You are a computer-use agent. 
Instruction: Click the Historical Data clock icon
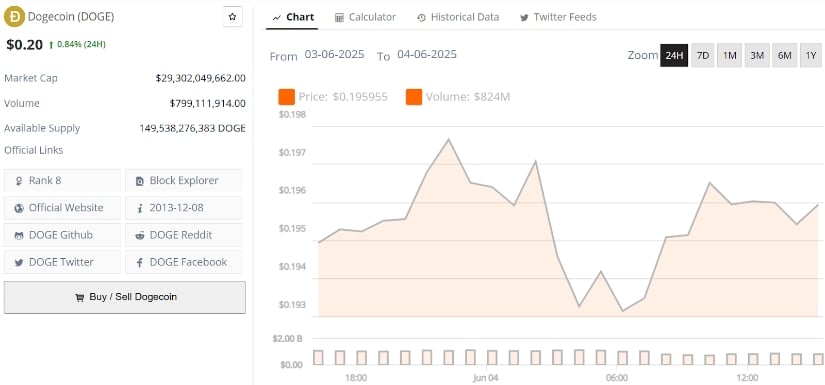coord(421,18)
